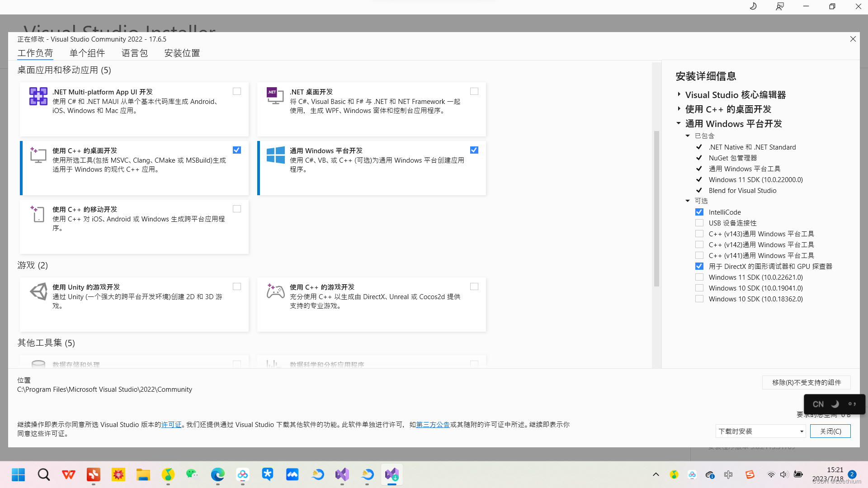Open the 许可证 link
The width and height of the screenshot is (868, 488).
pos(171,425)
